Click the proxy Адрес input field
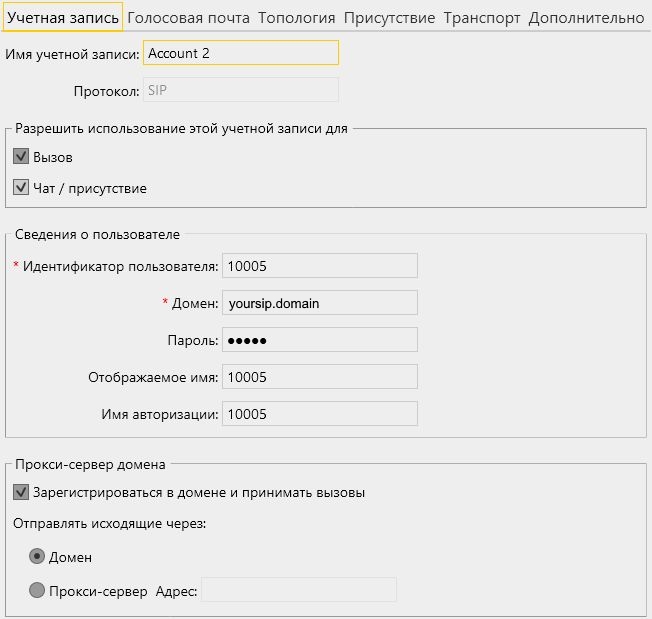The image size is (652, 619). point(299,590)
